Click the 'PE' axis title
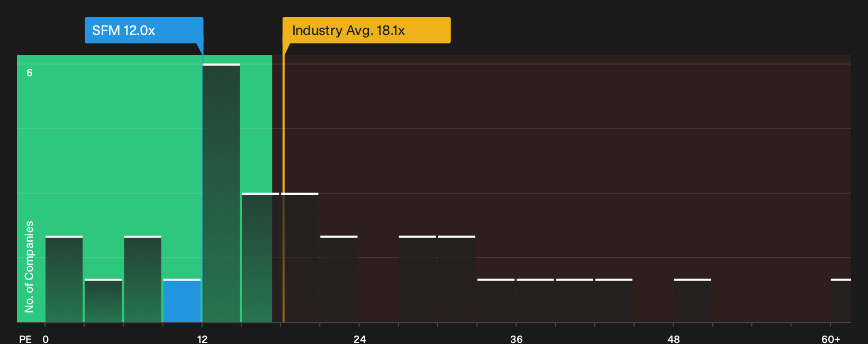 point(25,339)
